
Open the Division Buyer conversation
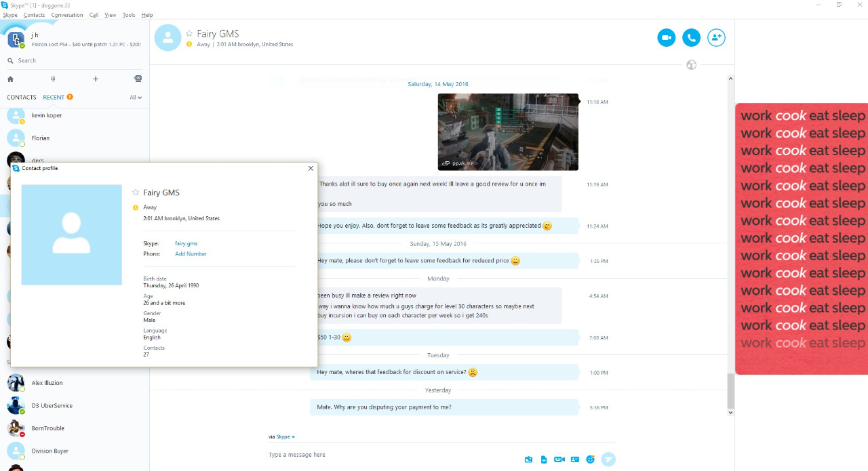click(75, 451)
